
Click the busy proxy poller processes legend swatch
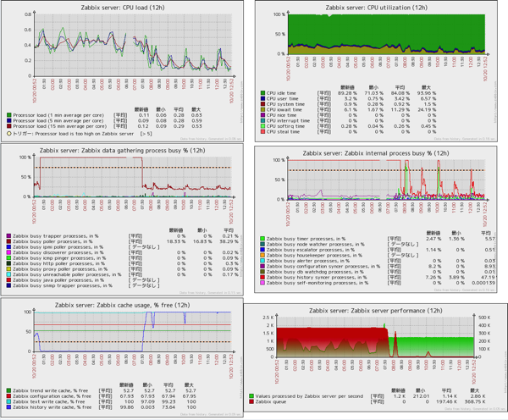click(x=8, y=269)
